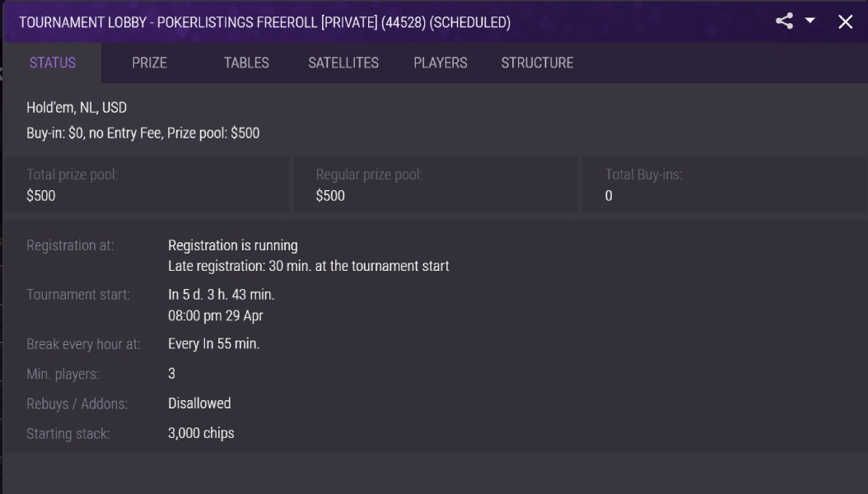Viewport: 868px width, 494px height.
Task: Click the Buy-in and prize pool line
Action: (x=142, y=133)
